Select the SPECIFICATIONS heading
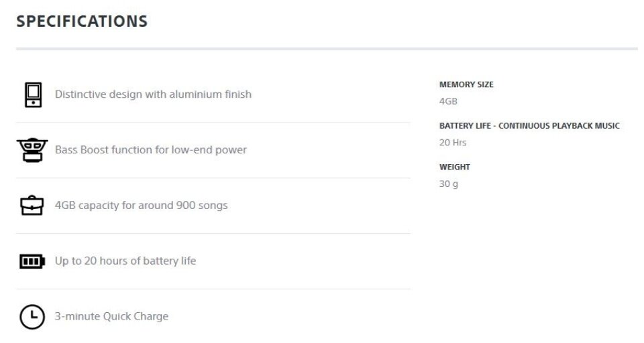This screenshot has width=644, height=343. click(82, 21)
